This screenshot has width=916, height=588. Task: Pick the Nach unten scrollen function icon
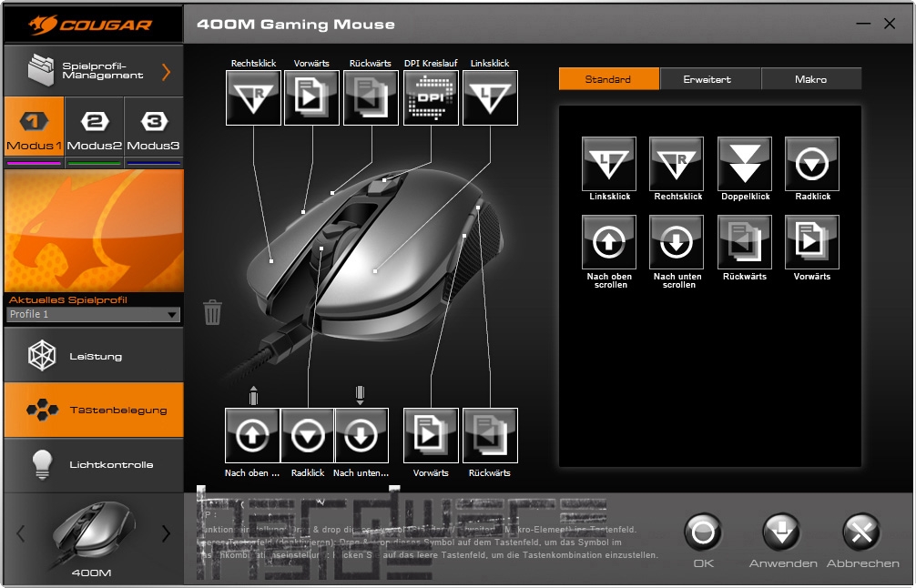677,242
